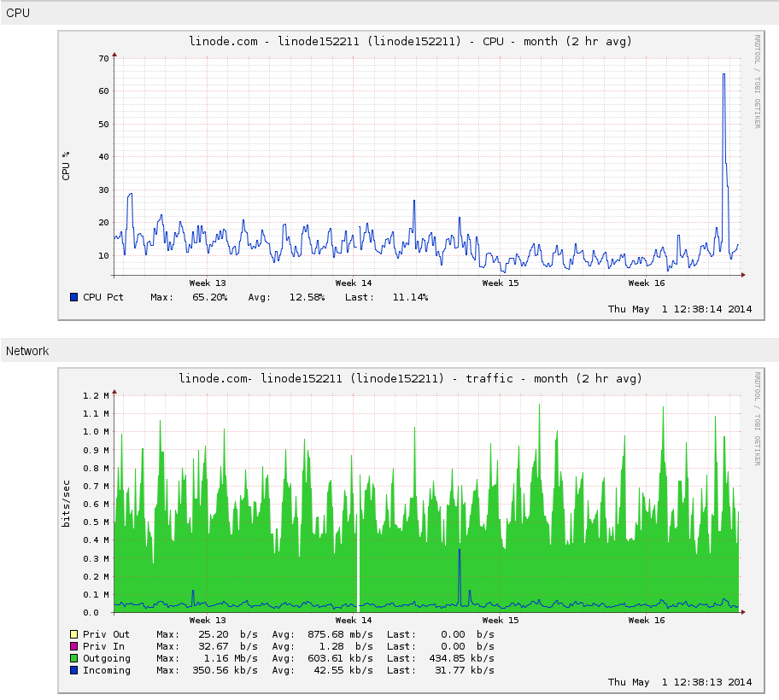This screenshot has height=700, width=779.
Task: Click Week 16 label on the traffic graph
Action: coord(647,621)
